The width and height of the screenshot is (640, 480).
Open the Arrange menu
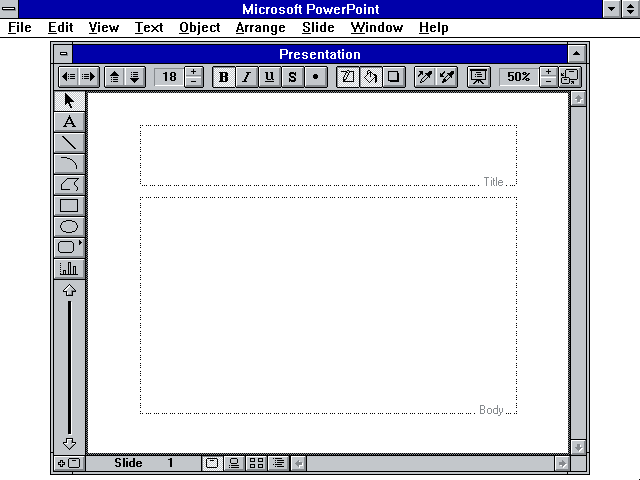260,27
